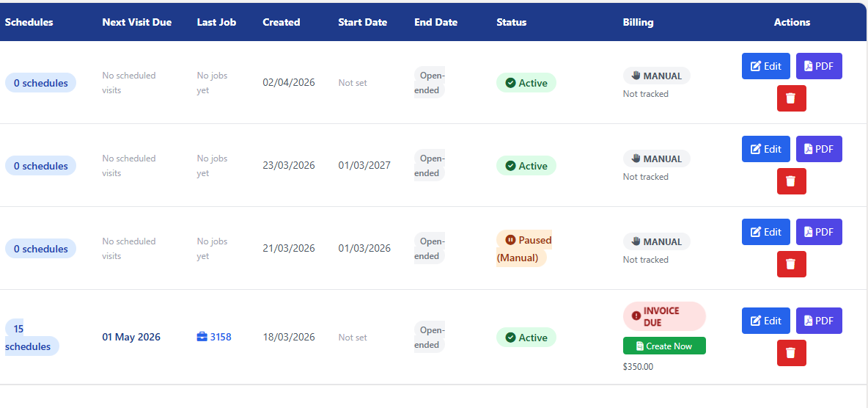The height and width of the screenshot is (408, 868).
Task: Click No jobs yet in 21/03/2026 row
Action: tap(212, 248)
